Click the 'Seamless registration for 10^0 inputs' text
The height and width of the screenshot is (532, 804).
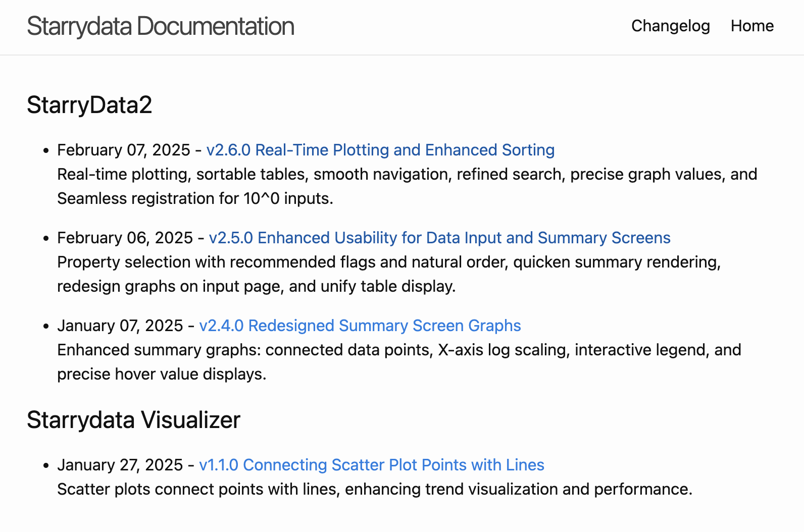[x=195, y=198]
